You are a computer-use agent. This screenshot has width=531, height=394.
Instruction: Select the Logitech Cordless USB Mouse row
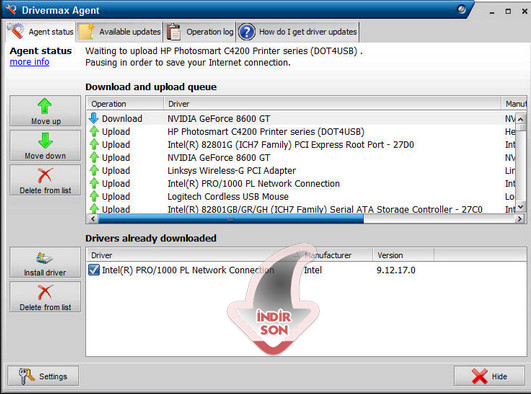tap(301, 196)
